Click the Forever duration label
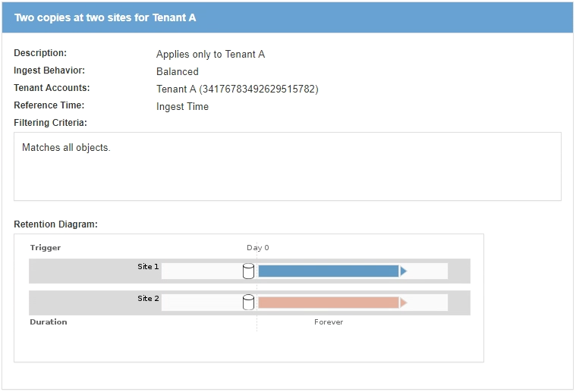 (x=329, y=322)
